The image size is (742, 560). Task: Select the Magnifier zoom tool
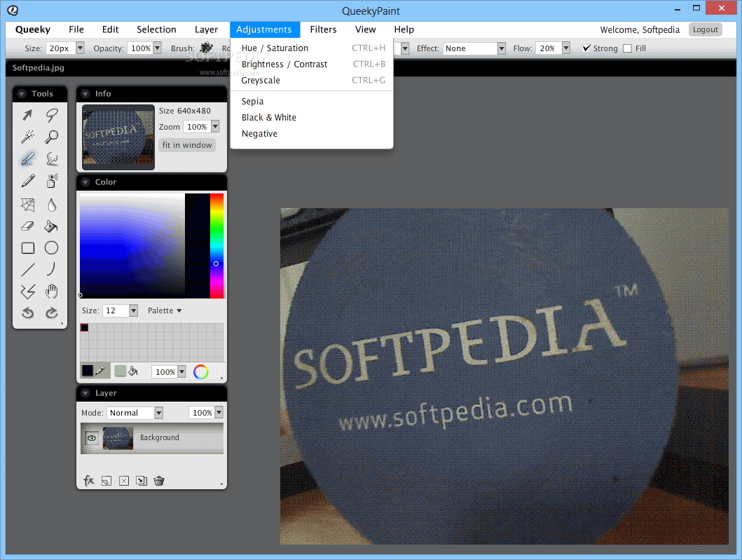click(x=52, y=137)
